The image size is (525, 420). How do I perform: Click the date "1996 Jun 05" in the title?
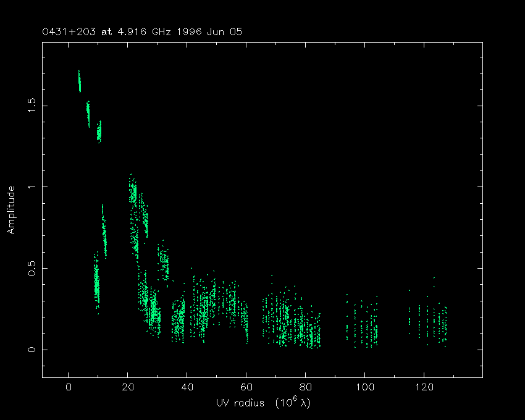click(x=216, y=31)
